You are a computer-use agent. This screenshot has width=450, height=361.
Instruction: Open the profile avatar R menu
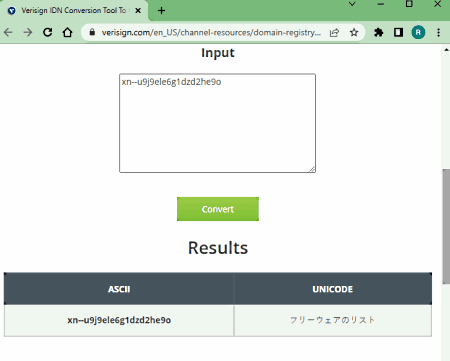click(418, 32)
